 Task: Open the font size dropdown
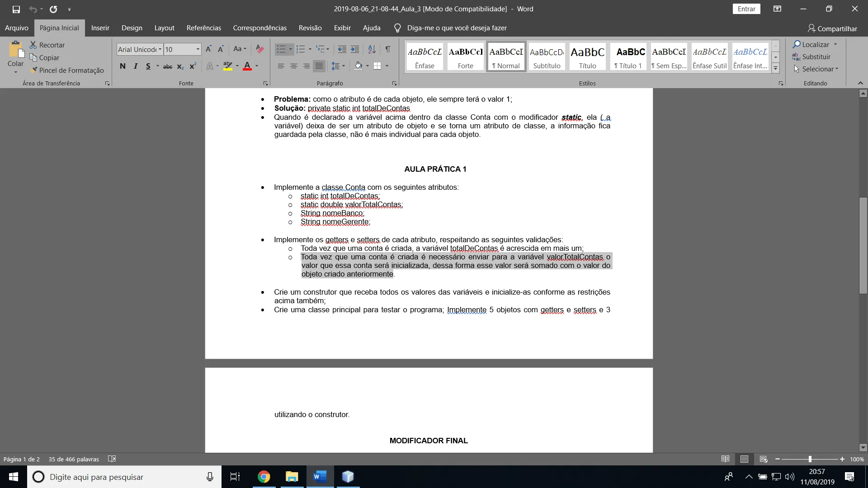tap(198, 49)
